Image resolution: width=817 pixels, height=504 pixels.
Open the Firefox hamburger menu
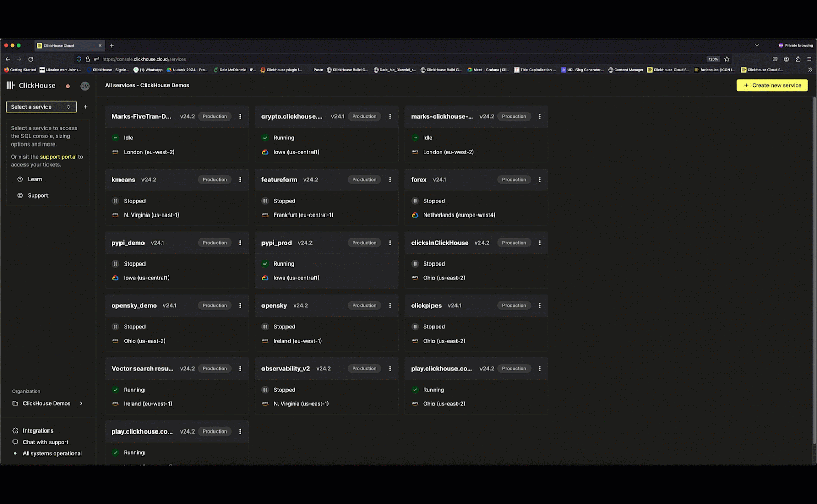(809, 59)
